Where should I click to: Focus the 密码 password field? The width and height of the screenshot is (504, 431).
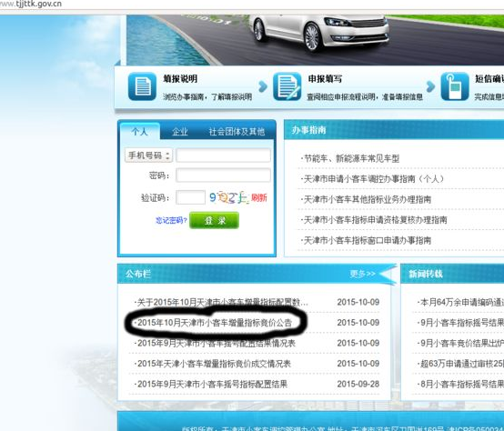coord(223,175)
